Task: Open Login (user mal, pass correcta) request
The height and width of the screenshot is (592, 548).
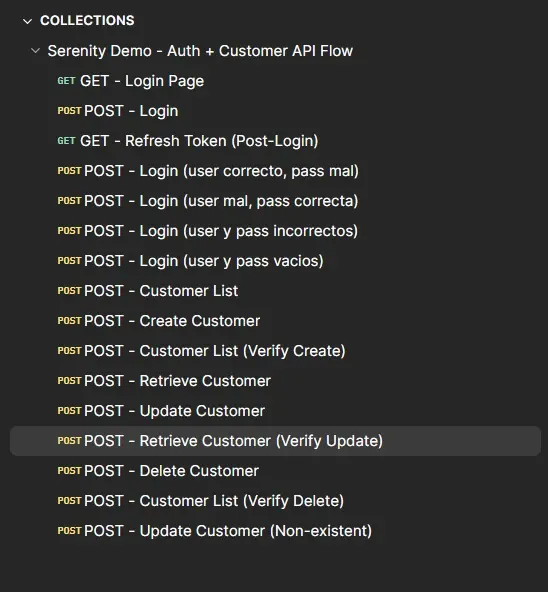Action: (221, 201)
